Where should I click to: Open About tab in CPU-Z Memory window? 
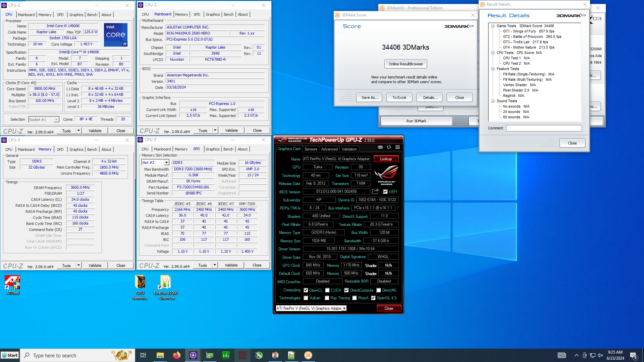coord(106,149)
